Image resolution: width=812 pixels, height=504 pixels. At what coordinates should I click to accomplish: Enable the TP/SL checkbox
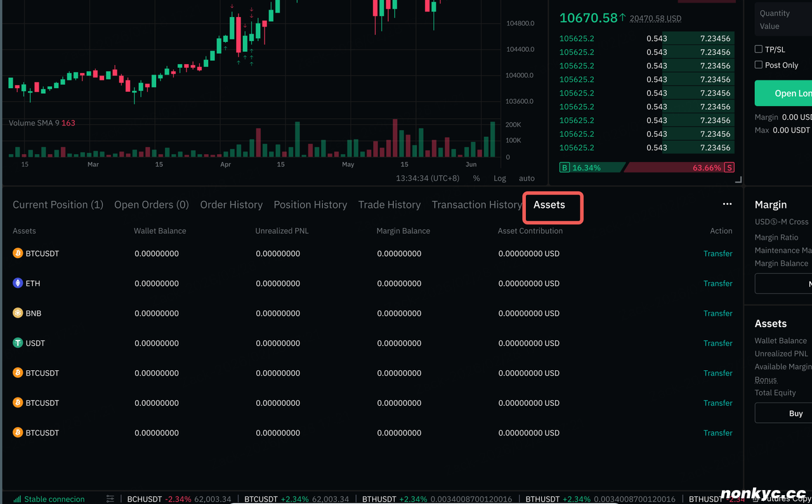[x=758, y=49]
